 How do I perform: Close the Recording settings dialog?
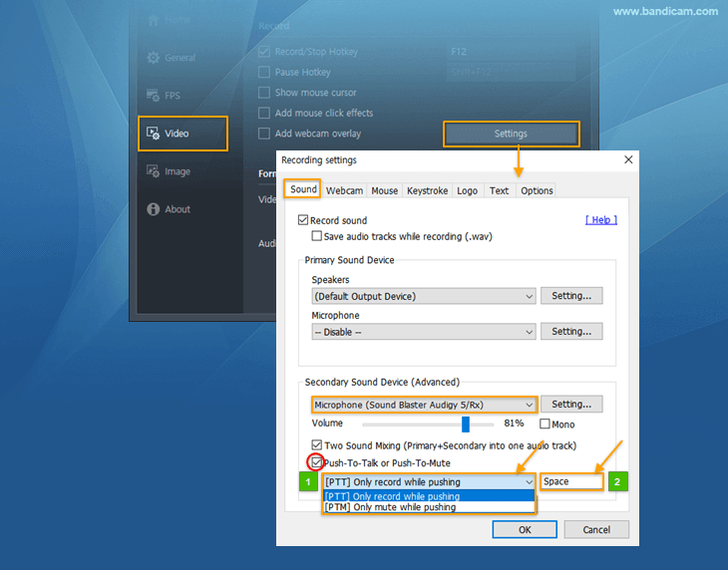coord(628,159)
